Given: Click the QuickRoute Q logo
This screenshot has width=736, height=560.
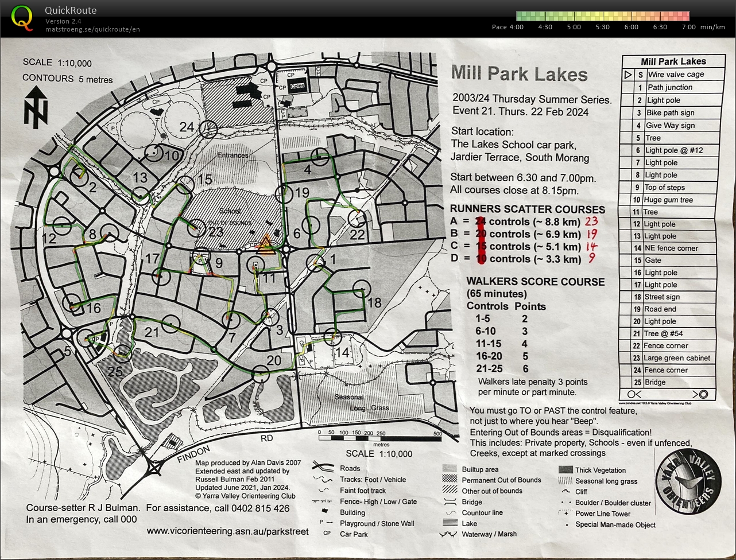Looking at the screenshot, I should [x=22, y=17].
